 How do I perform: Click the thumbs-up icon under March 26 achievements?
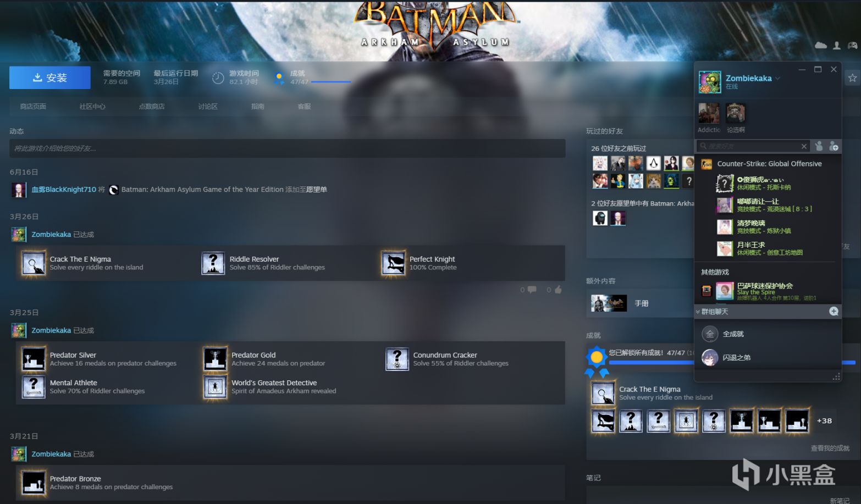pyautogui.click(x=558, y=290)
